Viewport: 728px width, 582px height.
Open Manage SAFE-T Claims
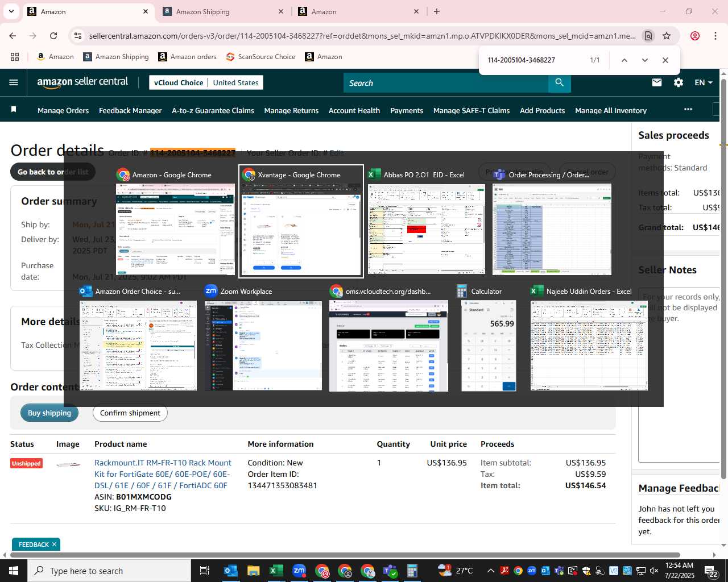pyautogui.click(x=471, y=111)
